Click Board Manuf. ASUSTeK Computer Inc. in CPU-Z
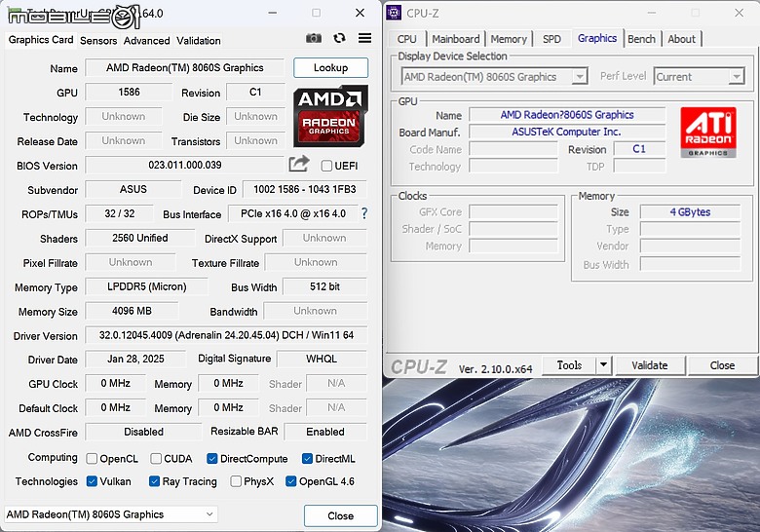This screenshot has width=760, height=532. [567, 132]
